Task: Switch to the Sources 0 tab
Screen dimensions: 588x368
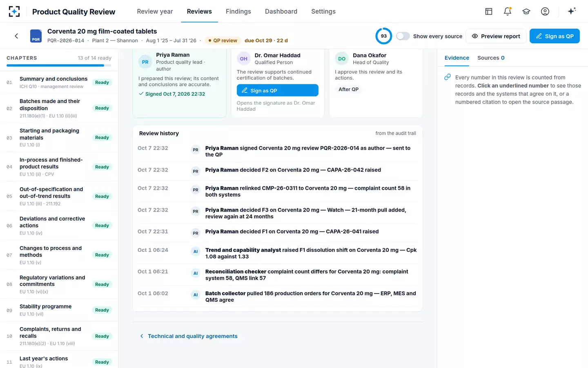Action: click(491, 58)
